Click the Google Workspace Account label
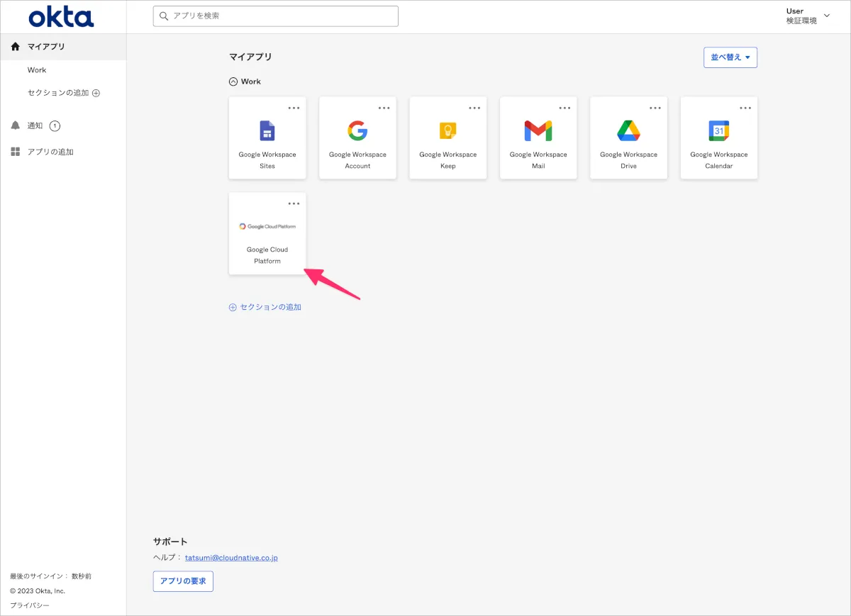851x616 pixels. click(357, 160)
